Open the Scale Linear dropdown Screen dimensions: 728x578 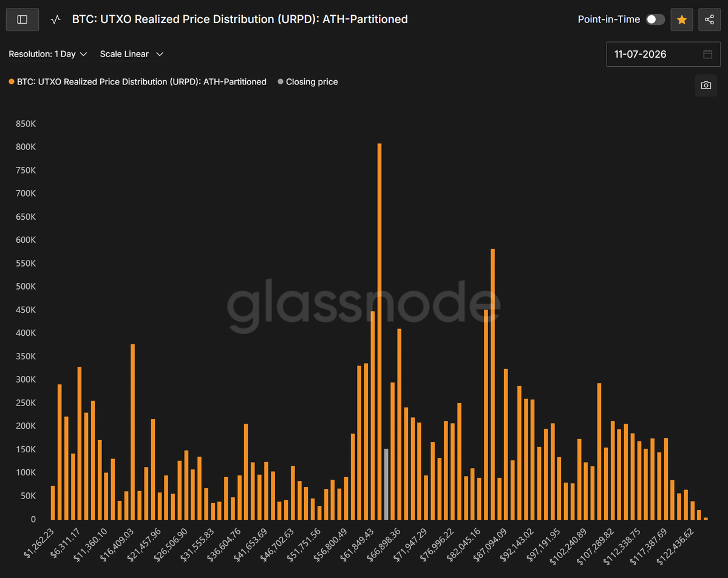pyautogui.click(x=132, y=54)
